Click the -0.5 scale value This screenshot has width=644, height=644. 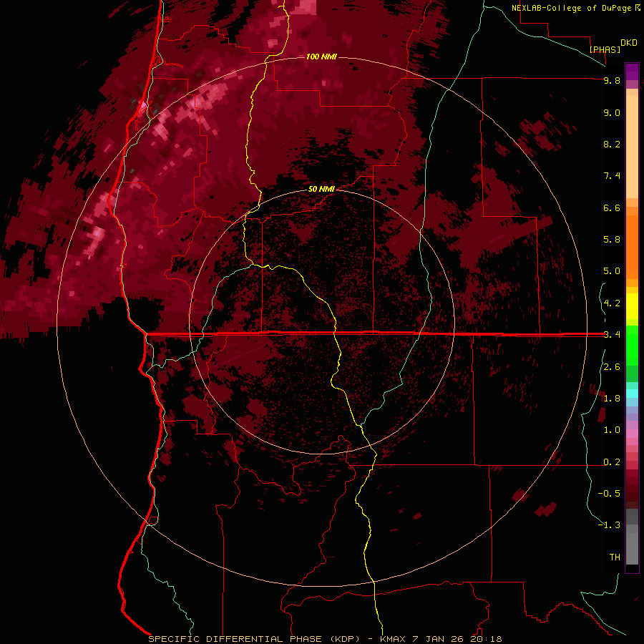pyautogui.click(x=609, y=494)
